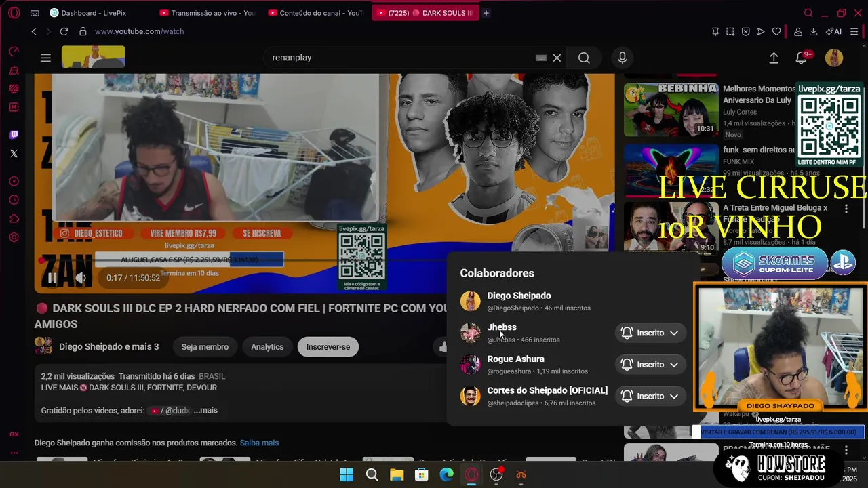Click the Inscrever-se button
Screen dimensions: 868x488
click(x=328, y=347)
